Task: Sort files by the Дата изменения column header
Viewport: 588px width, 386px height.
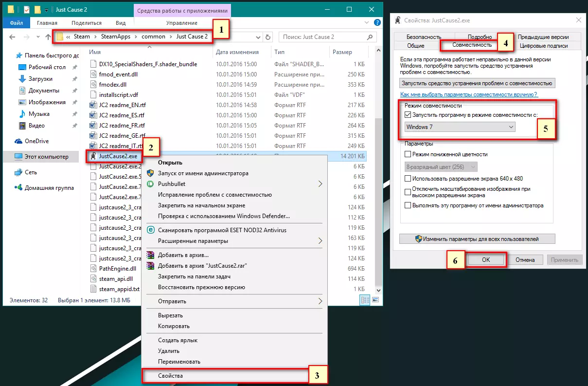Action: point(237,52)
